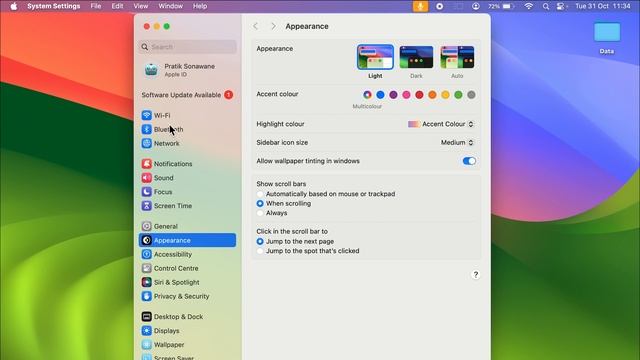Choose the red accent colour
This screenshot has height=360, width=640.
point(419,95)
